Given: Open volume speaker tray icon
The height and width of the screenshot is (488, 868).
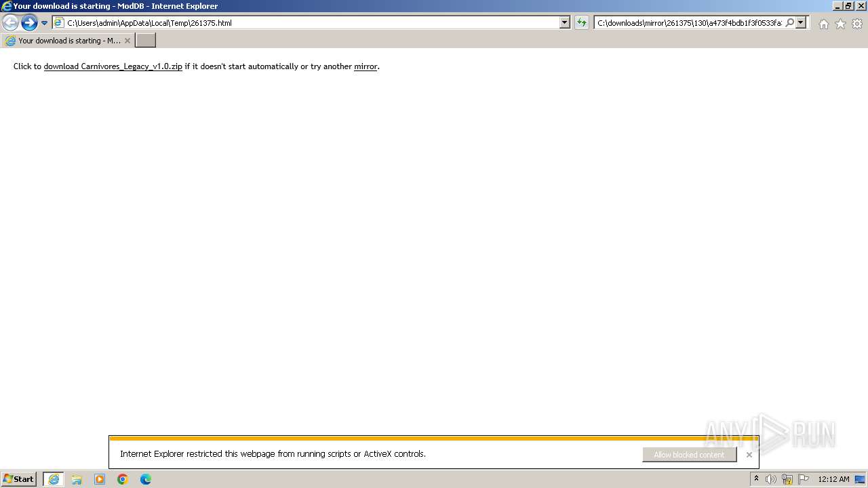Looking at the screenshot, I should [x=771, y=479].
